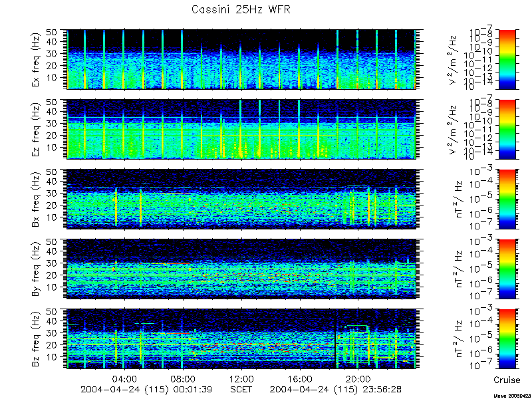
Task: Click the Ex freq spectrogram panel
Action: click(x=241, y=59)
